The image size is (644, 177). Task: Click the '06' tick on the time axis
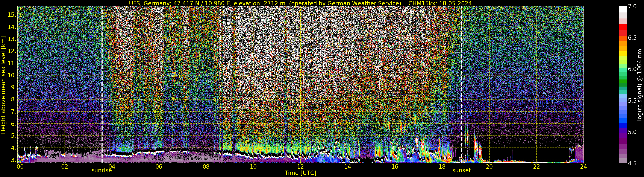point(159,166)
